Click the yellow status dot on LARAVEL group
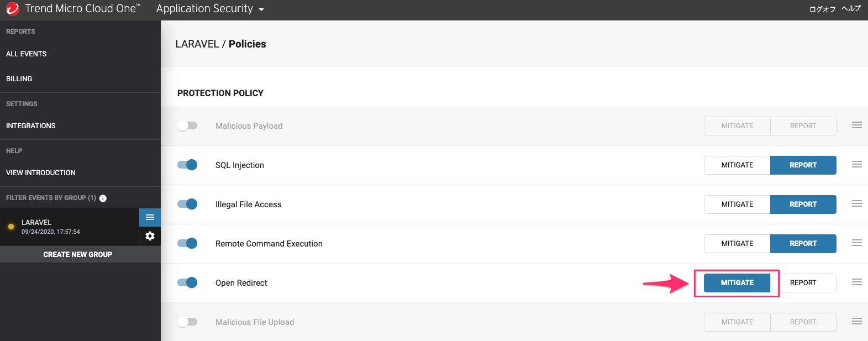The image size is (868, 341). pyautogui.click(x=11, y=226)
